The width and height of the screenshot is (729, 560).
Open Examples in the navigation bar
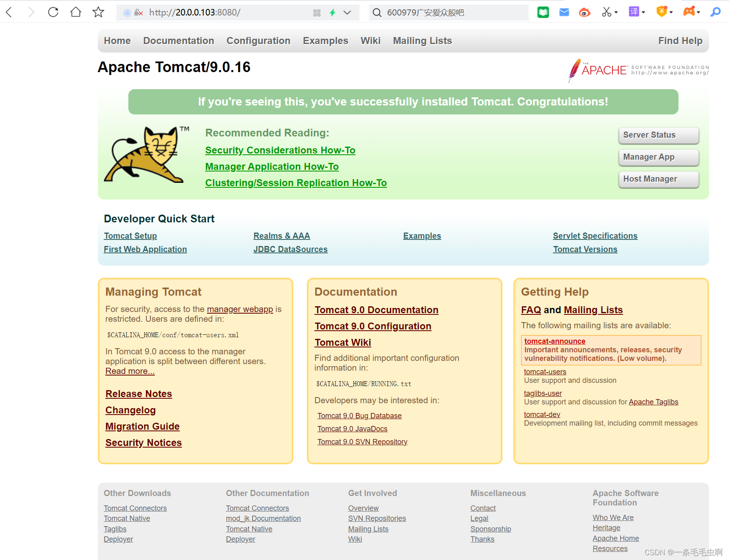[326, 41]
